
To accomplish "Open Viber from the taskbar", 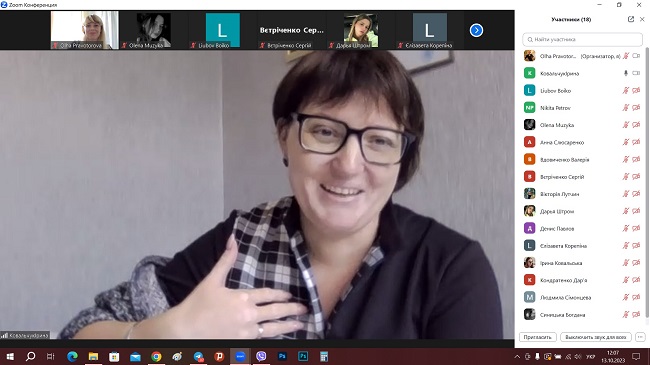I will pyautogui.click(x=261, y=356).
